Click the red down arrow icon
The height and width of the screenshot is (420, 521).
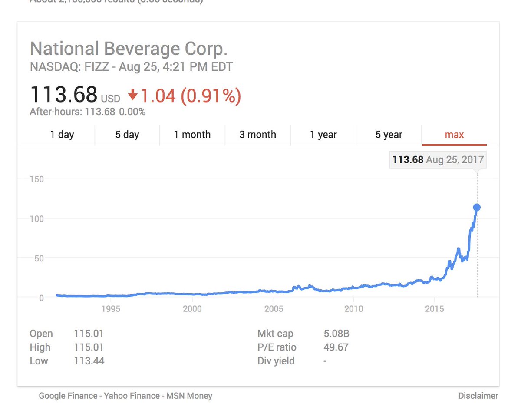(133, 96)
